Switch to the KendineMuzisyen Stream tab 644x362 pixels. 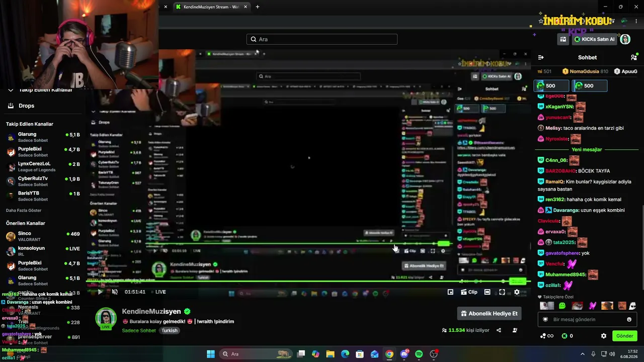pos(211,7)
